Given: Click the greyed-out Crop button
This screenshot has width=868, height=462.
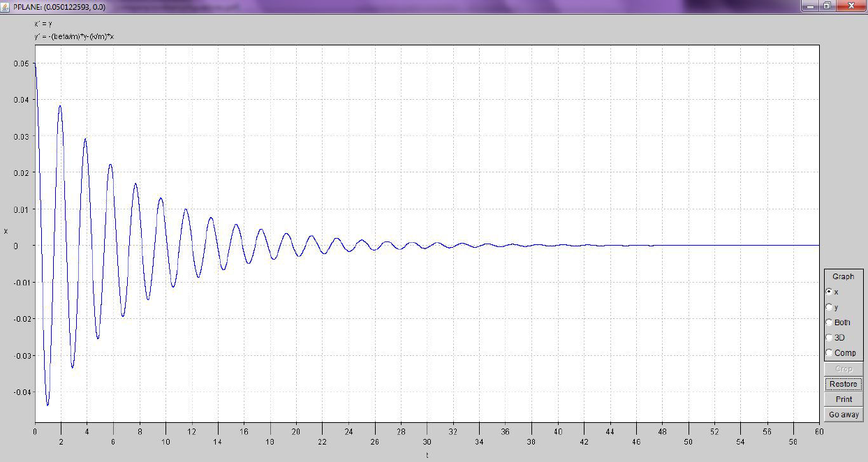Looking at the screenshot, I should tap(844, 368).
